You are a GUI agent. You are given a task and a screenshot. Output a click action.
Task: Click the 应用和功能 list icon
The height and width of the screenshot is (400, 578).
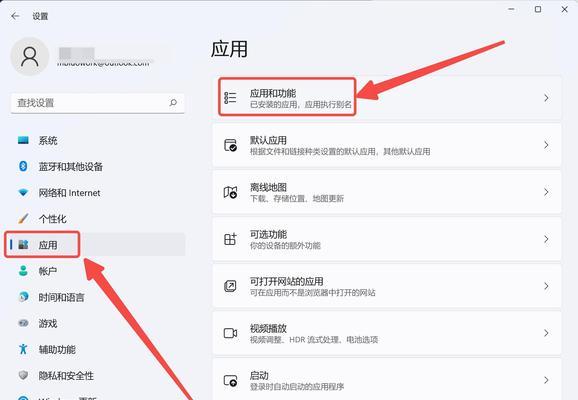pos(230,98)
